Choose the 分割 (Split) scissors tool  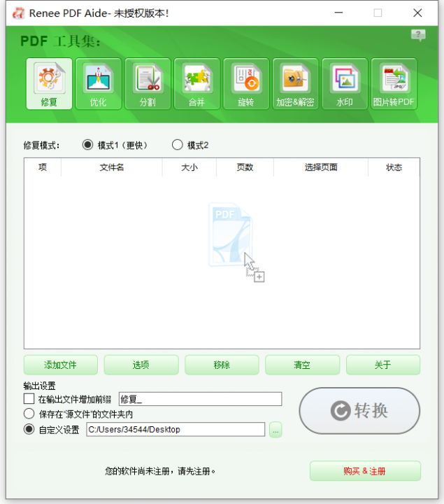pos(148,84)
